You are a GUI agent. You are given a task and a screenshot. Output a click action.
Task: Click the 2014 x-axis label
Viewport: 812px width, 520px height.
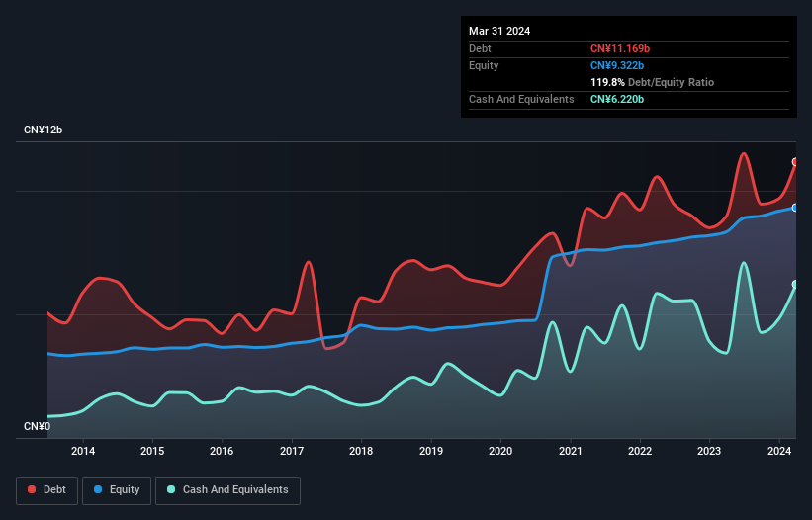pyautogui.click(x=83, y=451)
